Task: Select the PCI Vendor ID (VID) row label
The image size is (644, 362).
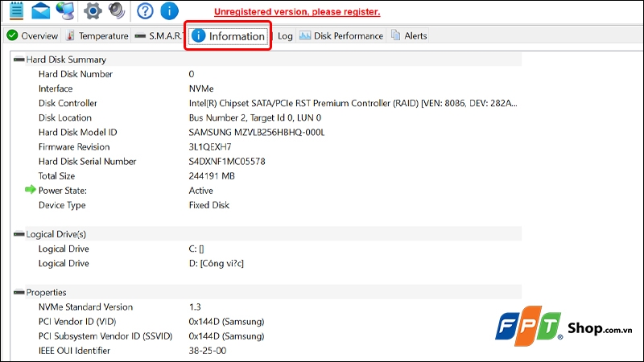Action: [77, 322]
